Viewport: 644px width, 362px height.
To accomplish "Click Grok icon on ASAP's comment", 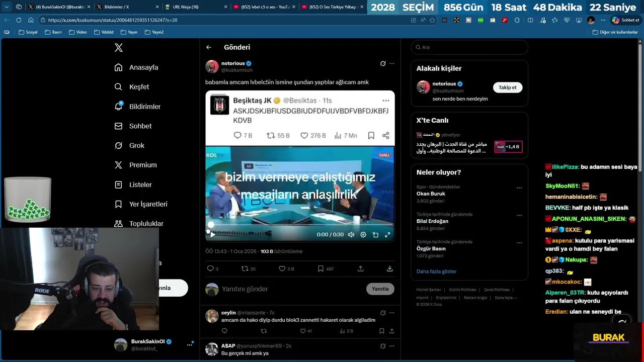I will pyautogui.click(x=383, y=346).
